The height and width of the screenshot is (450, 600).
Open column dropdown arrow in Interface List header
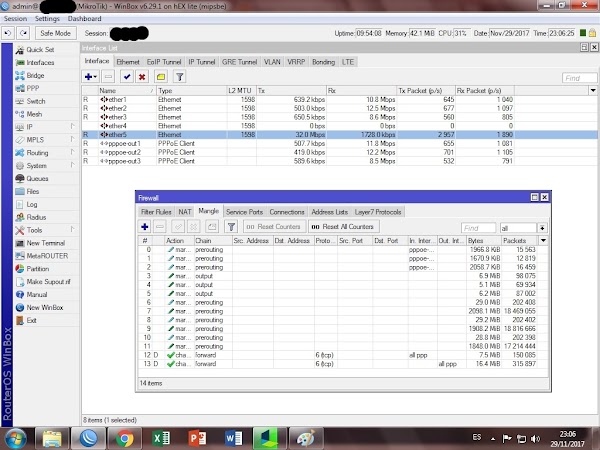pyautogui.click(x=593, y=91)
